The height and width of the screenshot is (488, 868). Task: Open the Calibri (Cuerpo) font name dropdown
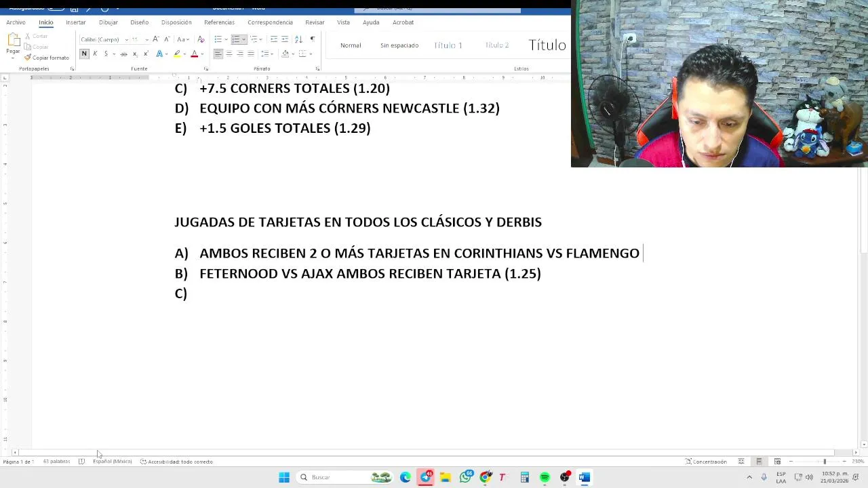pos(126,40)
